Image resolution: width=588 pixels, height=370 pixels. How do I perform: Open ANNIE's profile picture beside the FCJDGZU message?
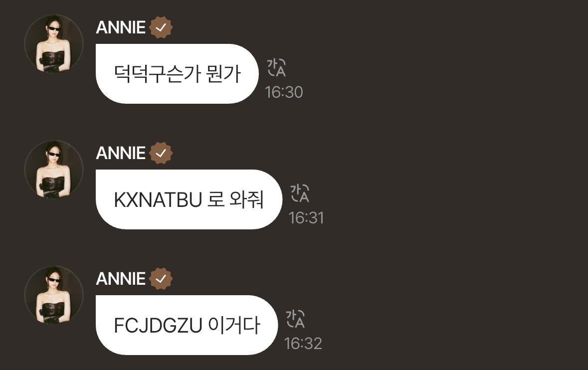(x=54, y=295)
